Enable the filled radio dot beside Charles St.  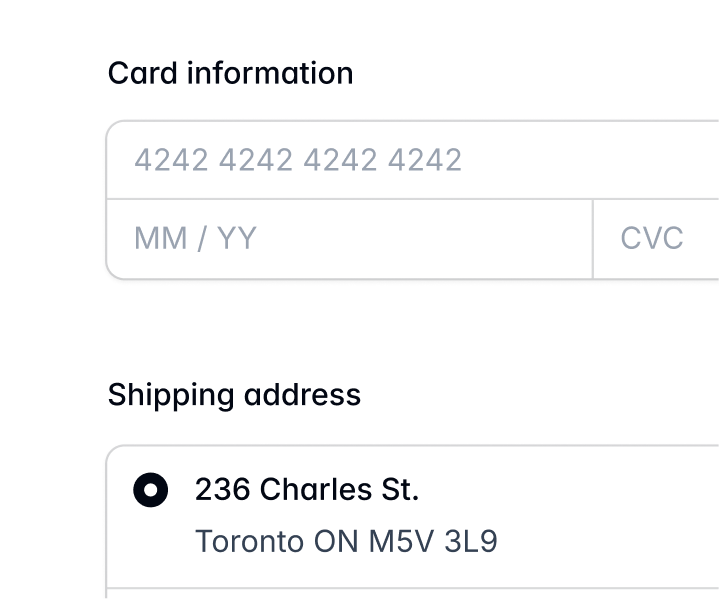[x=151, y=490]
